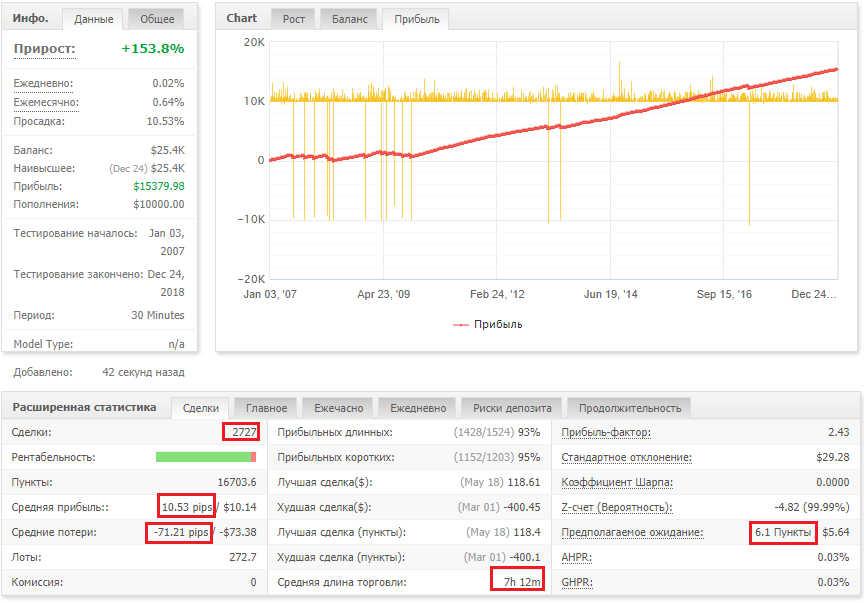Viewport: 864px width, 603px height.
Task: Select the Риски депозита tab
Action: [x=512, y=408]
